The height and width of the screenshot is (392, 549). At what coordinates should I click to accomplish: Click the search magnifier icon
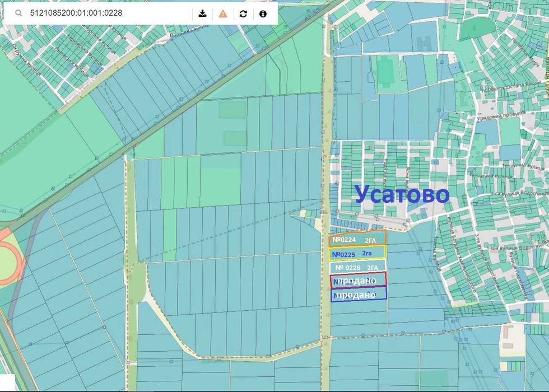click(x=18, y=13)
